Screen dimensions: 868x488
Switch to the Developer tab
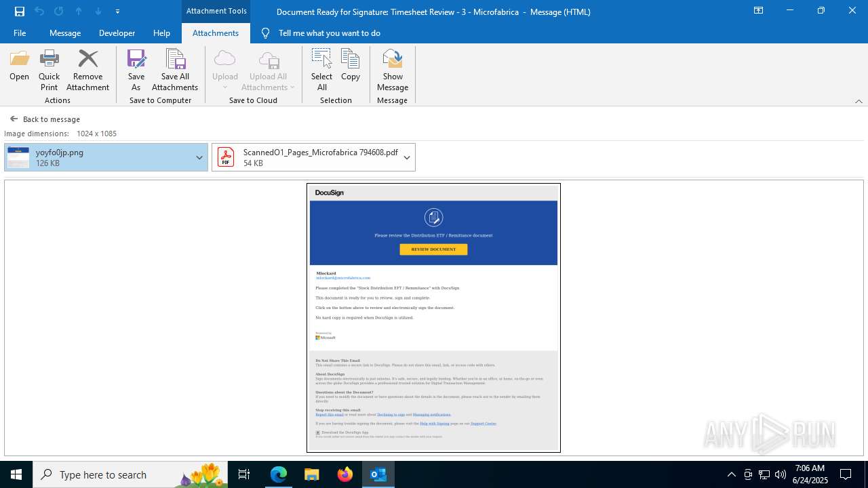click(x=117, y=33)
